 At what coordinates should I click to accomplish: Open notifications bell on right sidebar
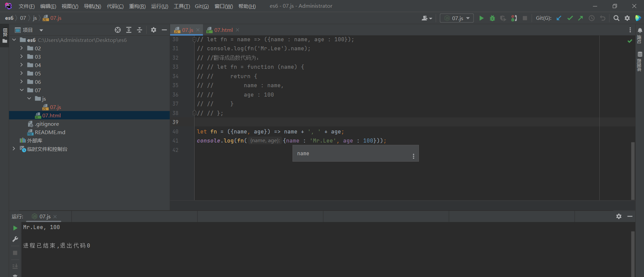(640, 30)
